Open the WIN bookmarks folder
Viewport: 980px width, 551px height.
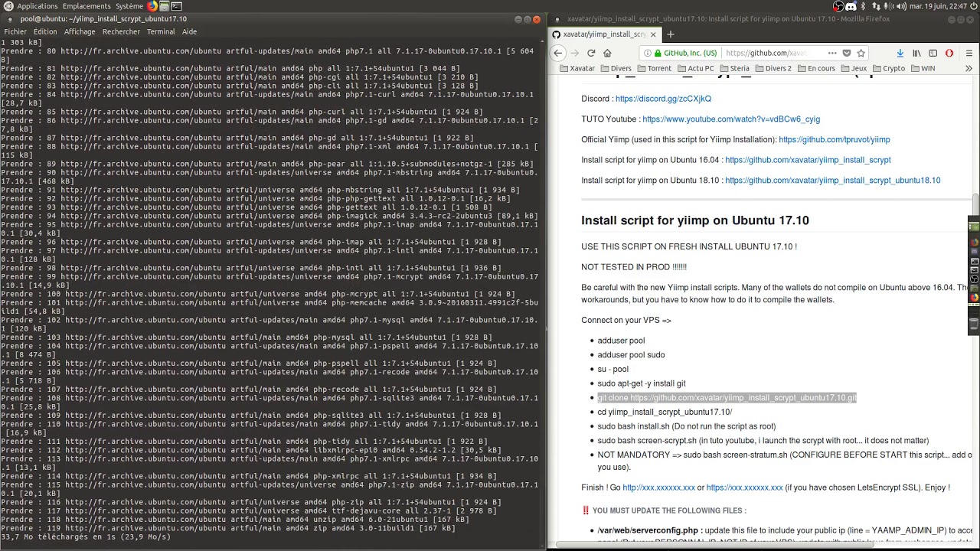[922, 68]
